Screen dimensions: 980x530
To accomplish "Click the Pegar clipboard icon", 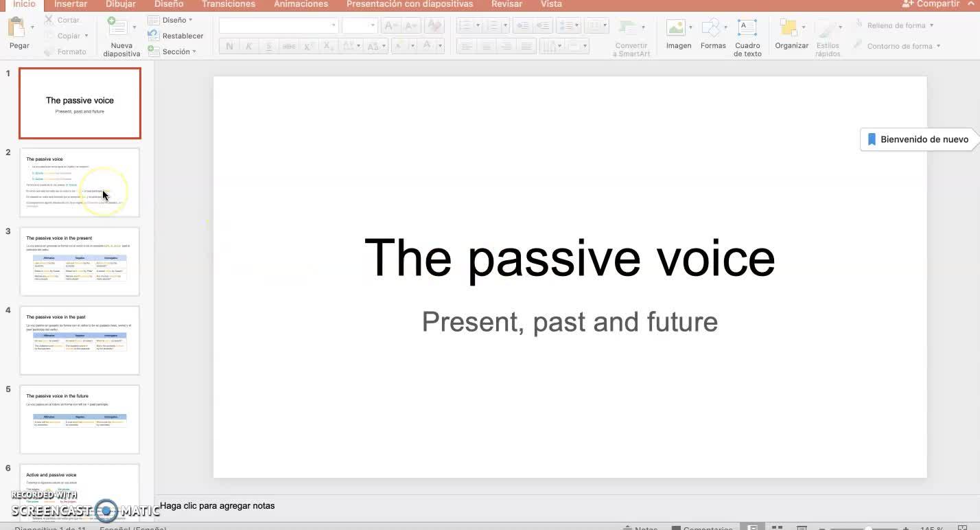I will coord(16,28).
